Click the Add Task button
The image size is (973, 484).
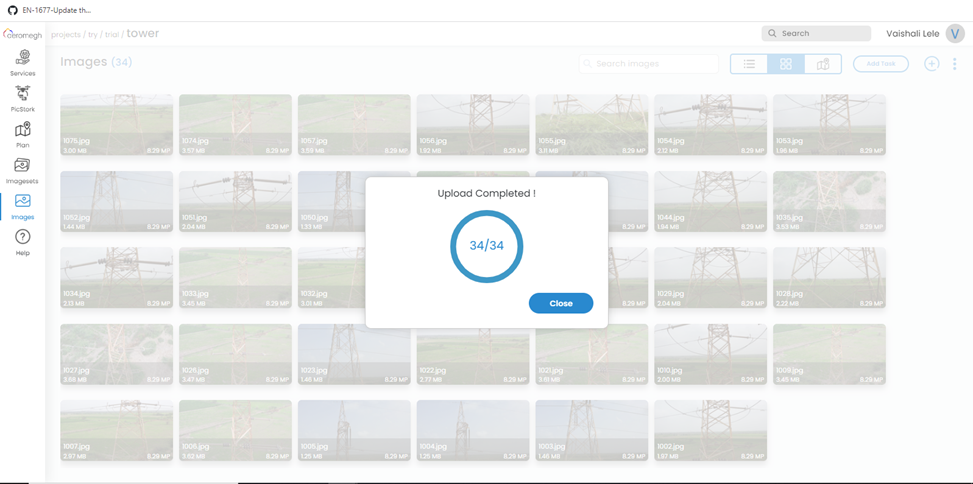(x=881, y=64)
